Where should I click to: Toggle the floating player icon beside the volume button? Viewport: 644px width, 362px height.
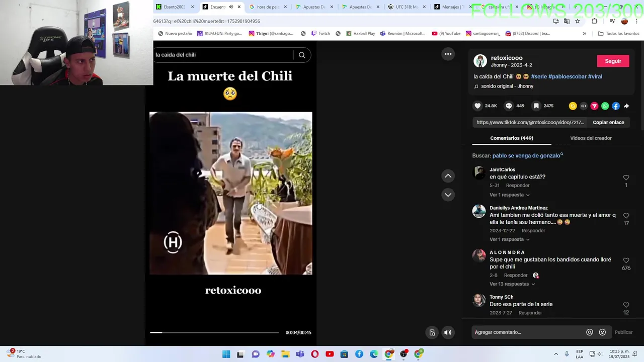coord(432,332)
